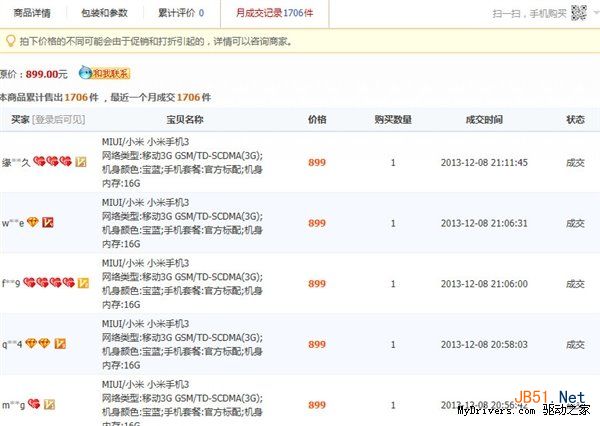The width and height of the screenshot is (600, 426).
Task: Click buyer name q**4
Action: coord(12,344)
